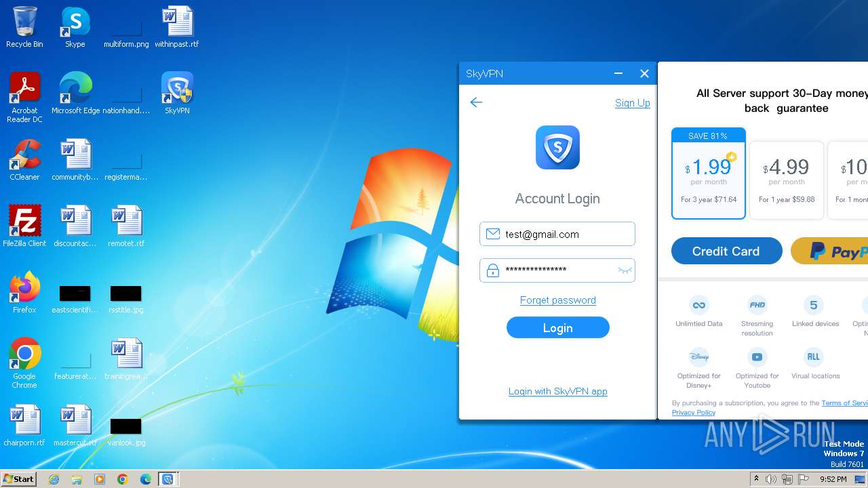
Task: Open the Privacy Policy link
Action: tap(693, 412)
